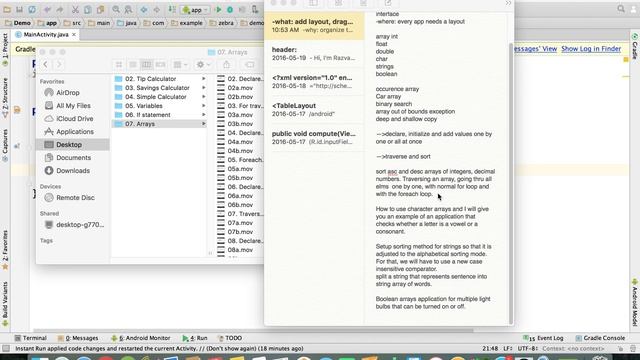Click the navigate Forward diamond arrow icon

(156, 9)
